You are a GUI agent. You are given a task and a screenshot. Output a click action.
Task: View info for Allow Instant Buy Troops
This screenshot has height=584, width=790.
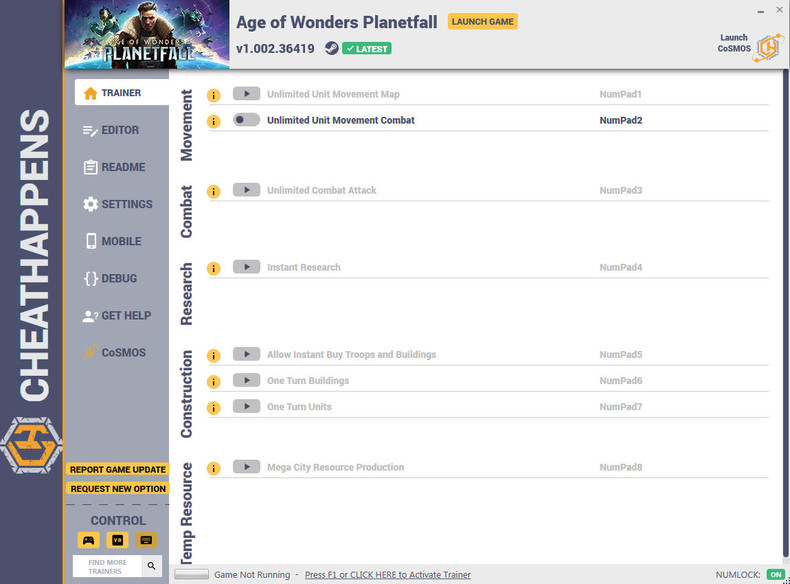214,356
